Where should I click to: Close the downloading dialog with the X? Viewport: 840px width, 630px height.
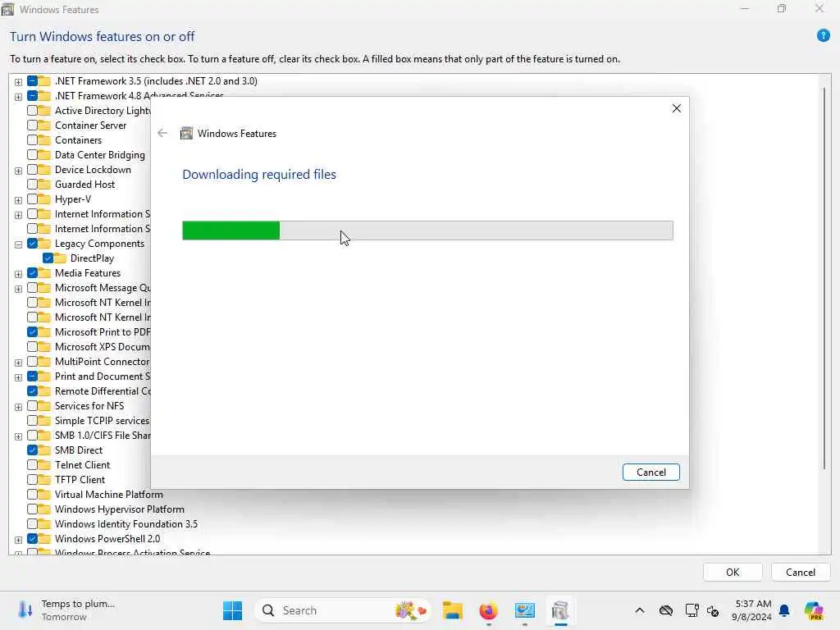[677, 109]
